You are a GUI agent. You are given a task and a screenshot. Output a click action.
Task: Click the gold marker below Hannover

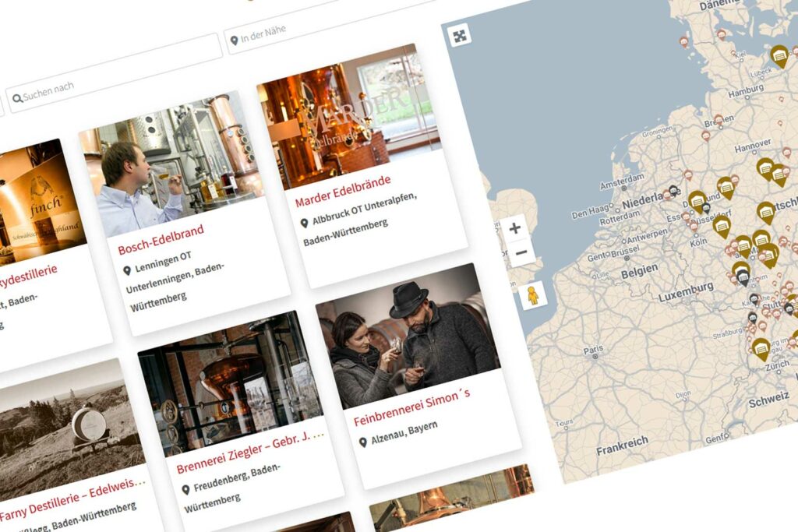[767, 169]
